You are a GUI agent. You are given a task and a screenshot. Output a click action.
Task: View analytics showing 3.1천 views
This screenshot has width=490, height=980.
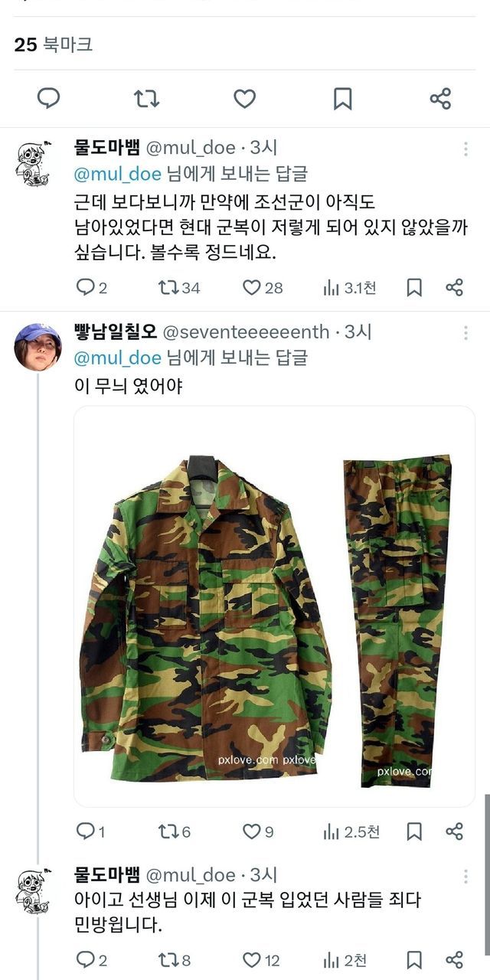coord(349,288)
